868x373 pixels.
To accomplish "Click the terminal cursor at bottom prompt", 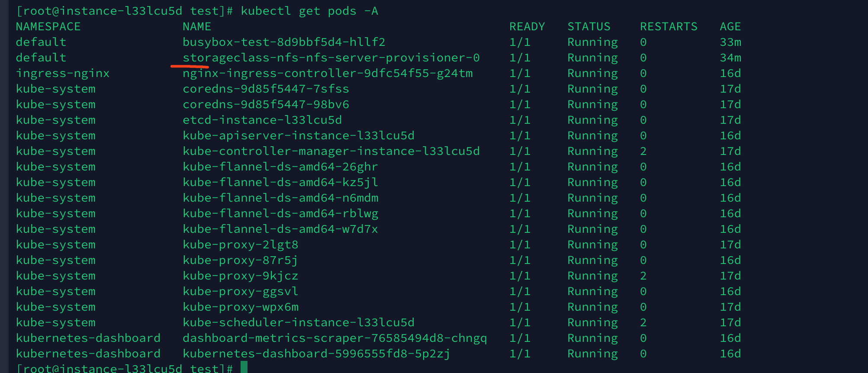I will [244, 367].
